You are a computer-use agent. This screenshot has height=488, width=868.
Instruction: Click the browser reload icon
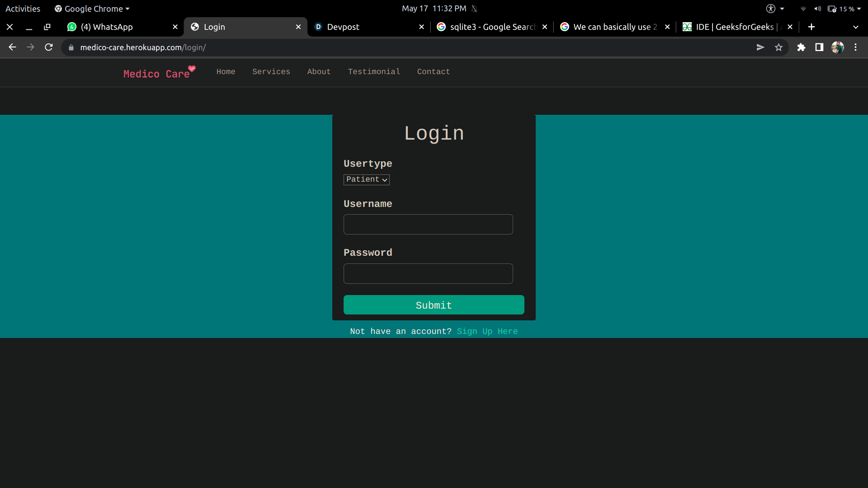point(49,47)
